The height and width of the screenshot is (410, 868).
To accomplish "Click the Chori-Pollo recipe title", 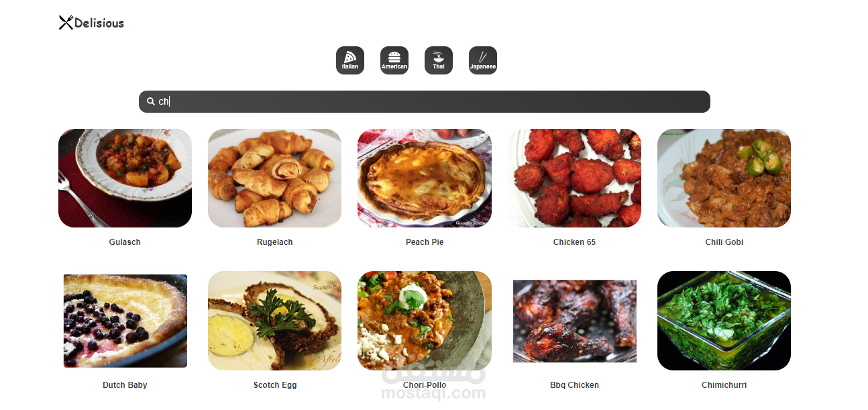I will pos(425,385).
